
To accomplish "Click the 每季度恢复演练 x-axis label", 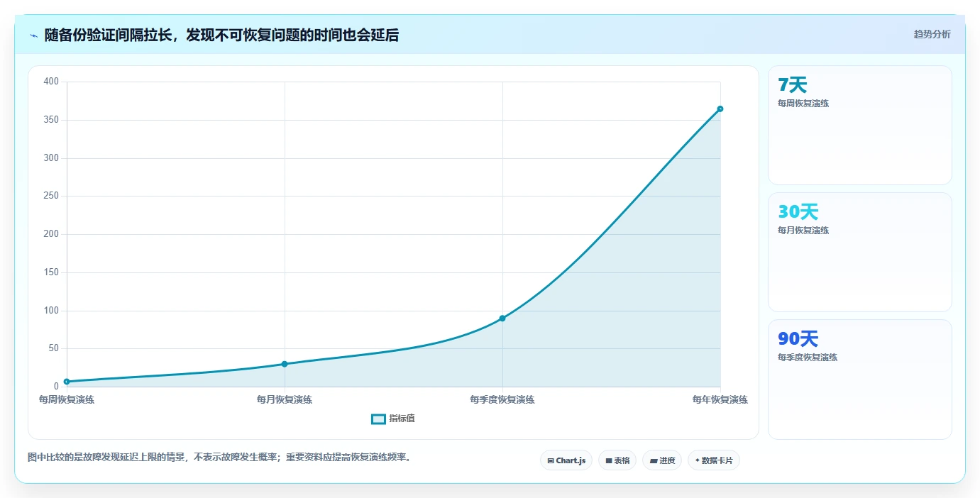I will (502, 399).
